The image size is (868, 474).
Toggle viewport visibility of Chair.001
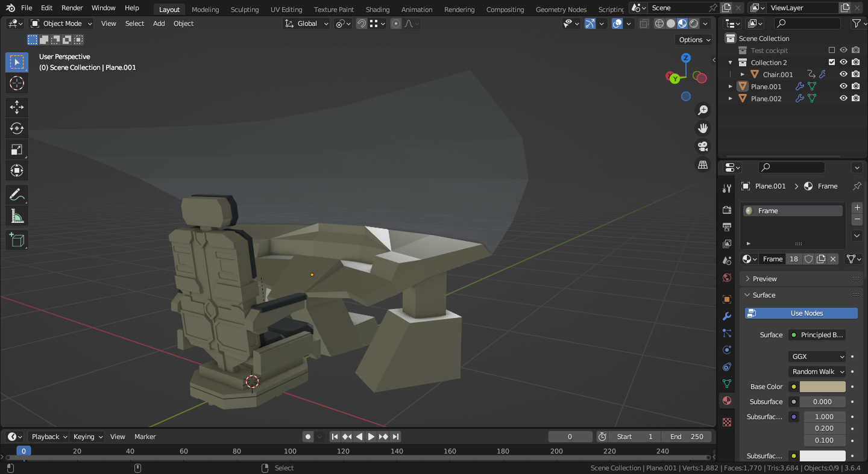844,74
